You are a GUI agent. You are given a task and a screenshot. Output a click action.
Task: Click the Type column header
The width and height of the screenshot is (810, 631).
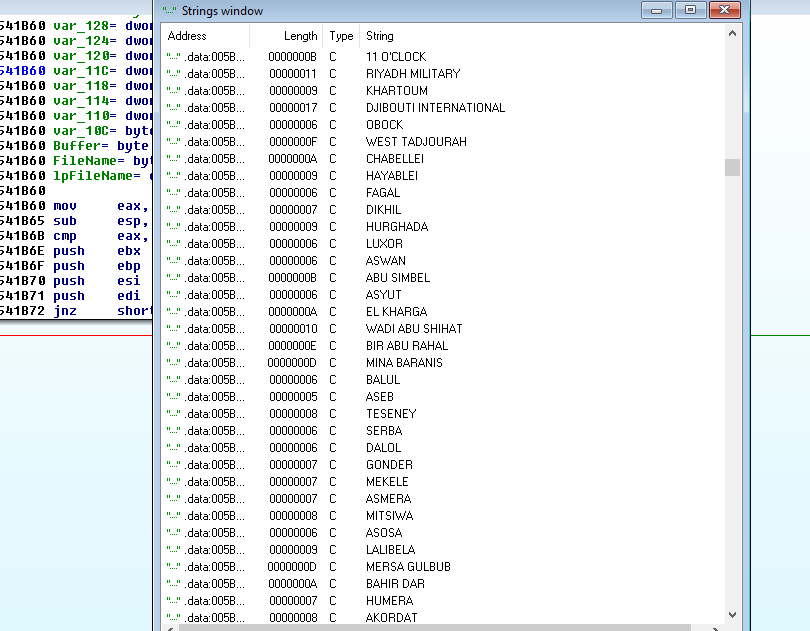pyautogui.click(x=341, y=36)
